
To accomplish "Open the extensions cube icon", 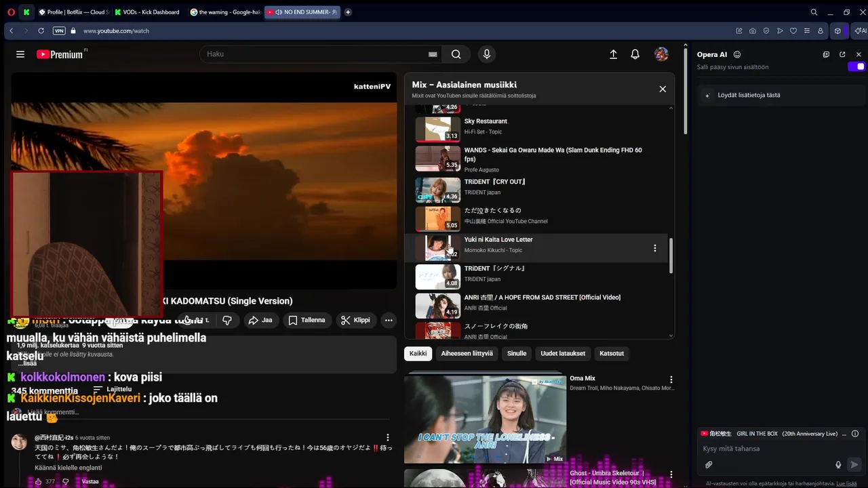I will pos(838,30).
